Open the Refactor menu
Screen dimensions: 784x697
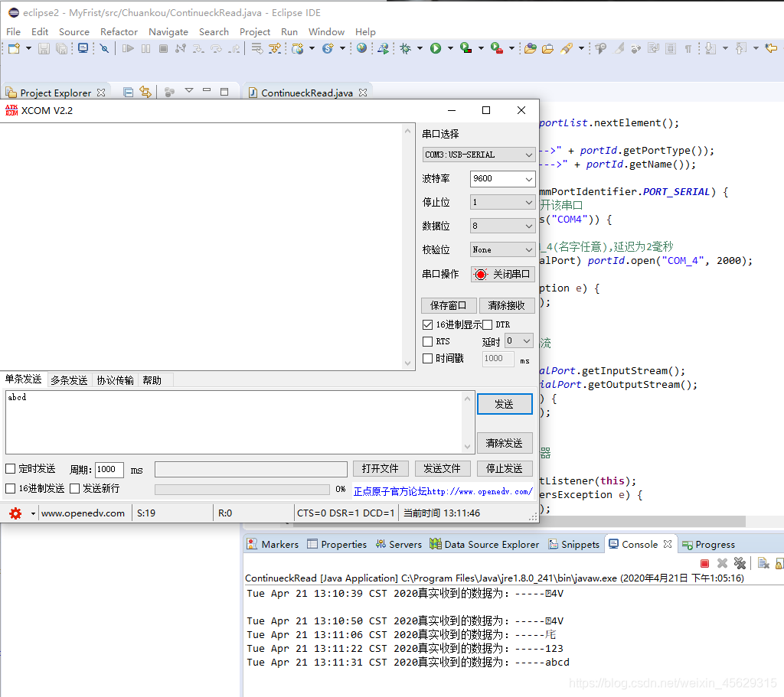119,31
